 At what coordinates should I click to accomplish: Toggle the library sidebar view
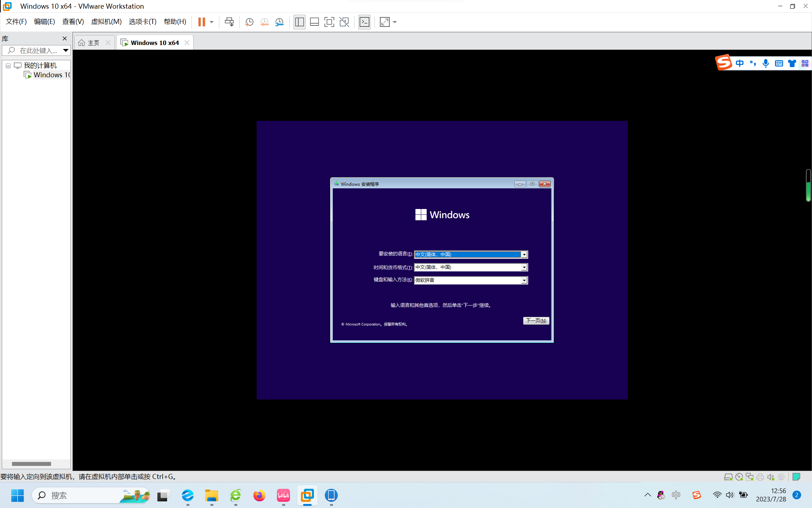(299, 22)
